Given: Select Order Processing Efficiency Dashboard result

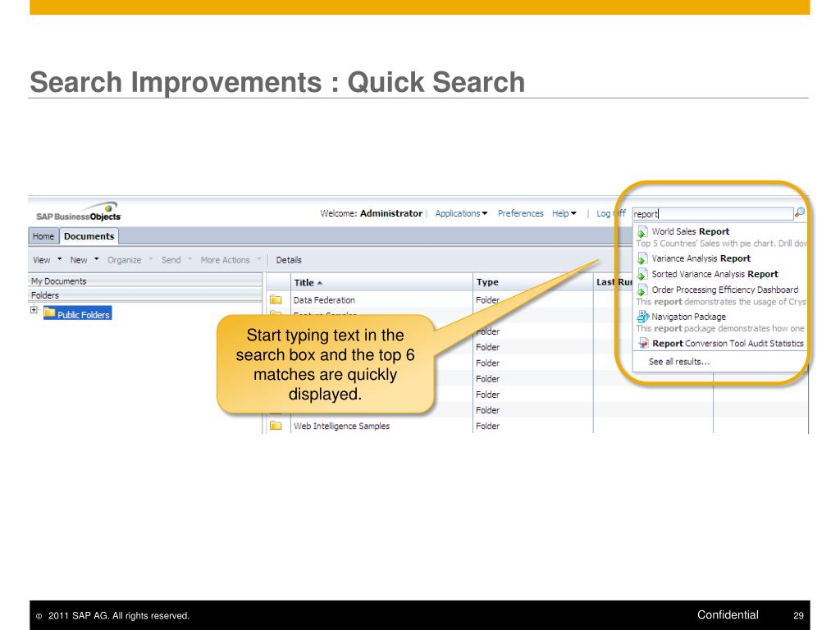Looking at the screenshot, I should coord(725,290).
